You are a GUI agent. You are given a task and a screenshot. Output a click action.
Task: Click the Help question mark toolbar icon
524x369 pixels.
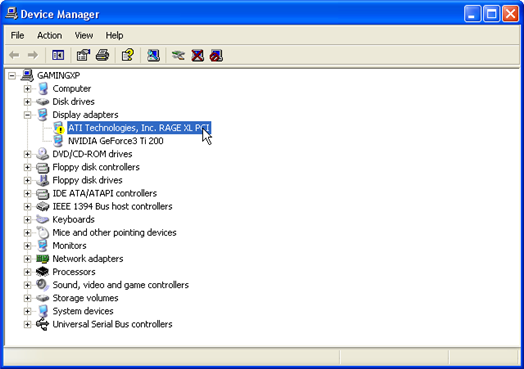[128, 55]
